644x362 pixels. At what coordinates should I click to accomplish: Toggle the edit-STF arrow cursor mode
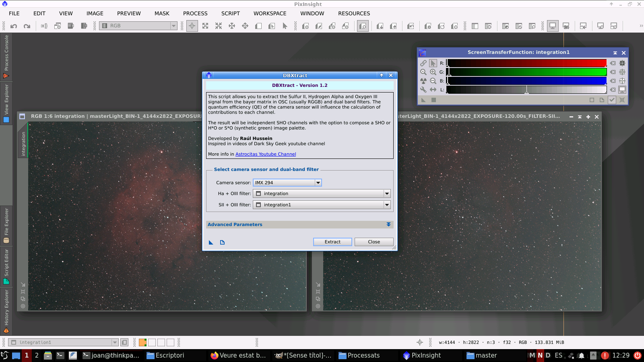433,63
